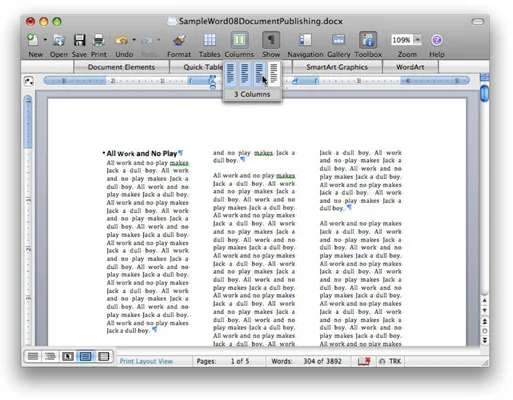Toggle the Elements Gallery button
Image resolution: width=513 pixels, height=400 pixels.
339,40
